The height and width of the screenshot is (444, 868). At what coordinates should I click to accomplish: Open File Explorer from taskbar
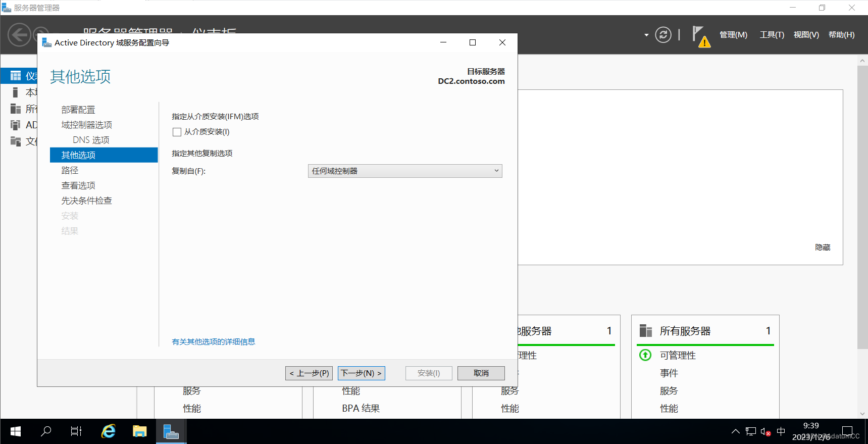tap(139, 431)
